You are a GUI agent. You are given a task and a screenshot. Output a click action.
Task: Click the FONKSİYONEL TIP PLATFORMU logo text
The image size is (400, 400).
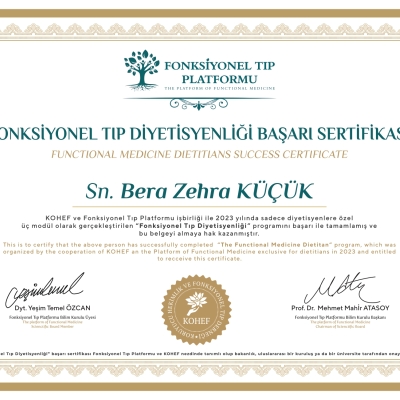[220, 72]
